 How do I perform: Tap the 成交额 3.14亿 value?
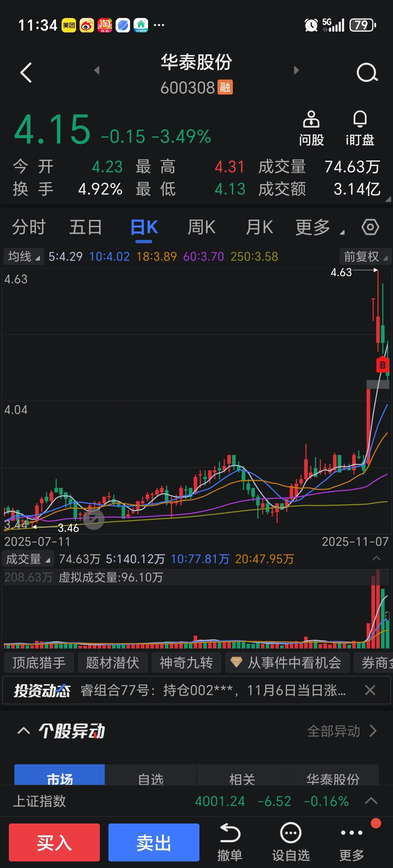coord(357,189)
